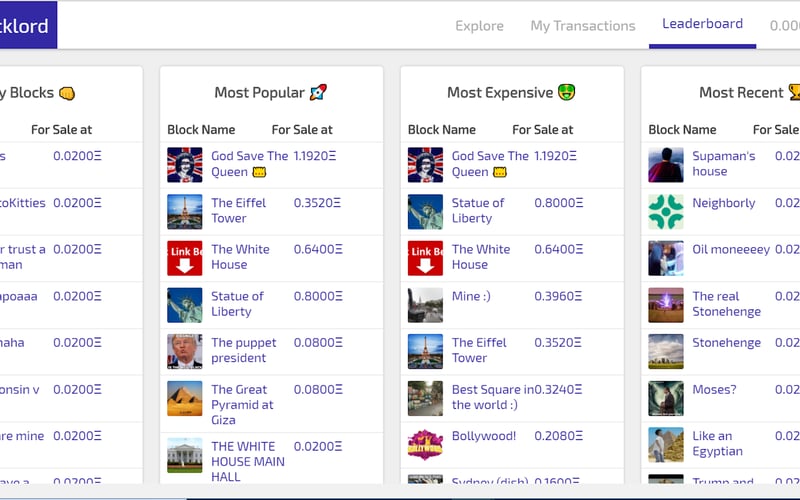This screenshot has height=500, width=800.
Task: Open the Stonehenge link in Most Recent
Action: [x=726, y=343]
